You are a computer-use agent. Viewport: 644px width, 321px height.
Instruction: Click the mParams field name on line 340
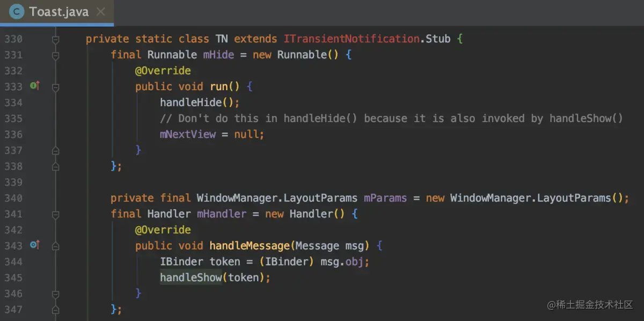pos(385,198)
